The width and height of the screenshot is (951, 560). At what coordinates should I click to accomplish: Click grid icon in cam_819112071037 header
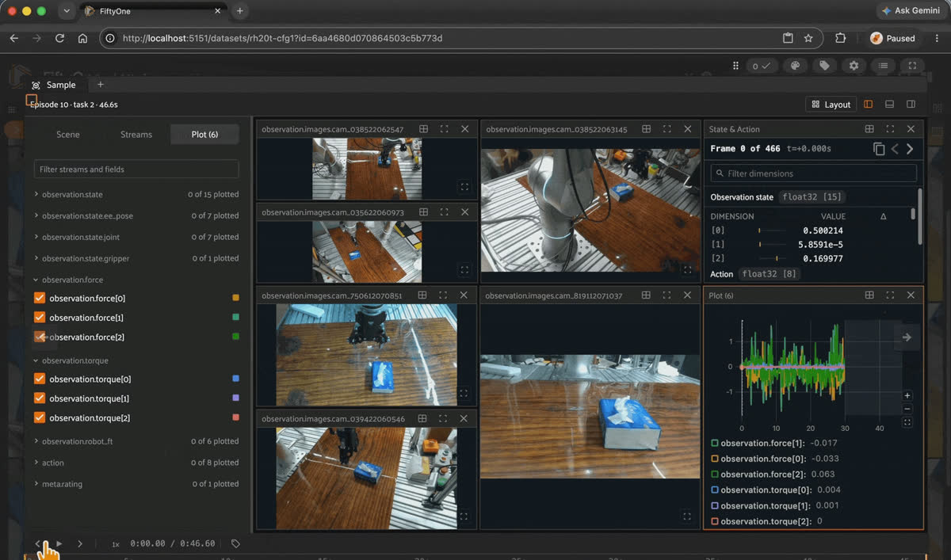pos(646,295)
